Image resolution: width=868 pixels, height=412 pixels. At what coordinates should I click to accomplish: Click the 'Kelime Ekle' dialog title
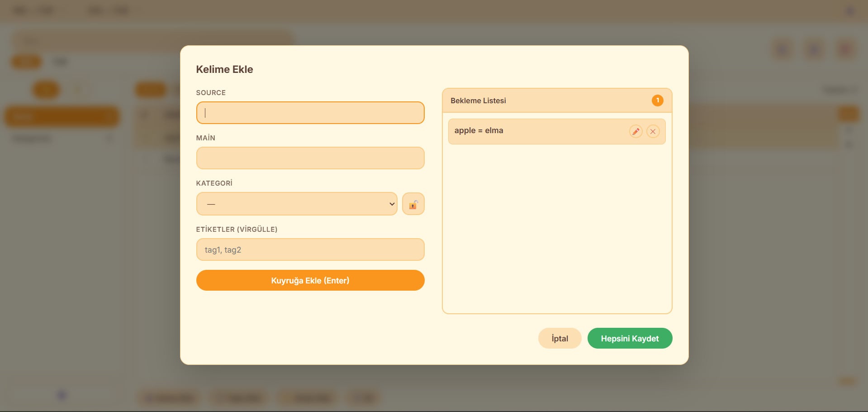224,69
